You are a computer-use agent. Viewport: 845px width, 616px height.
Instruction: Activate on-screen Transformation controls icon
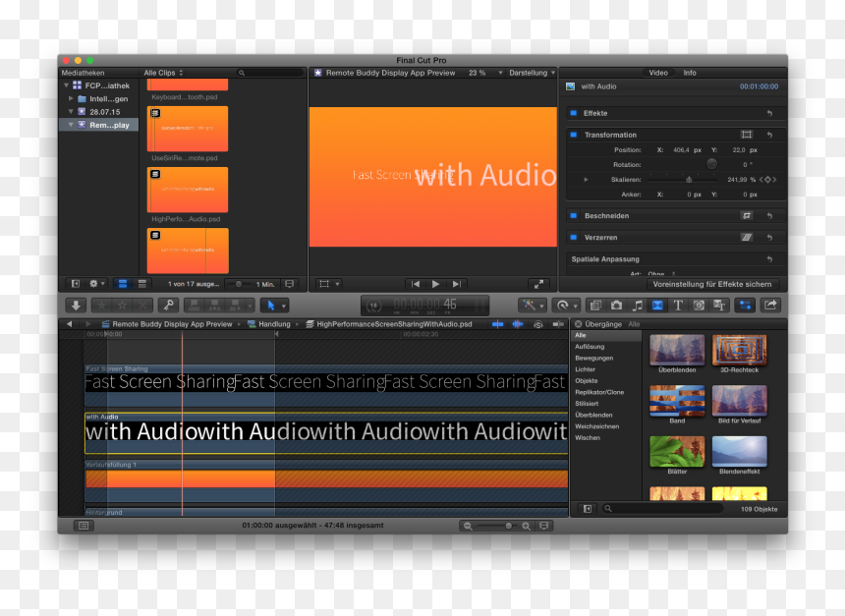point(747,135)
